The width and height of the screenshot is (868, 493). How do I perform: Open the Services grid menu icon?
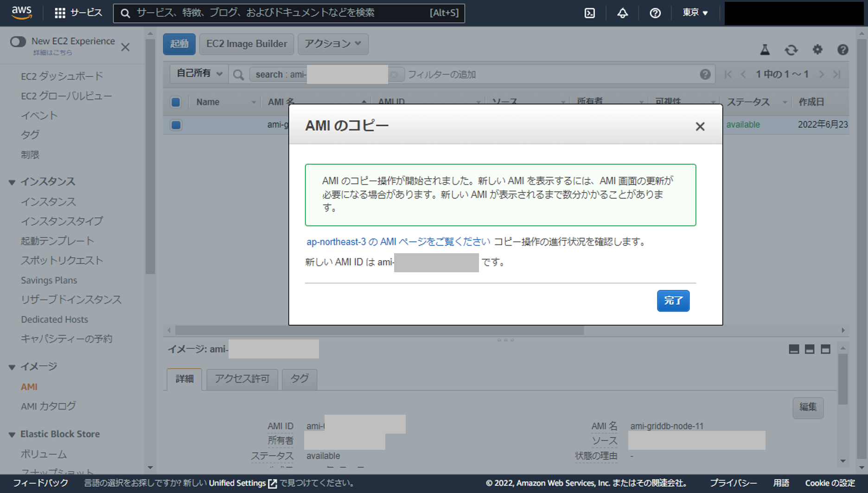tap(60, 13)
